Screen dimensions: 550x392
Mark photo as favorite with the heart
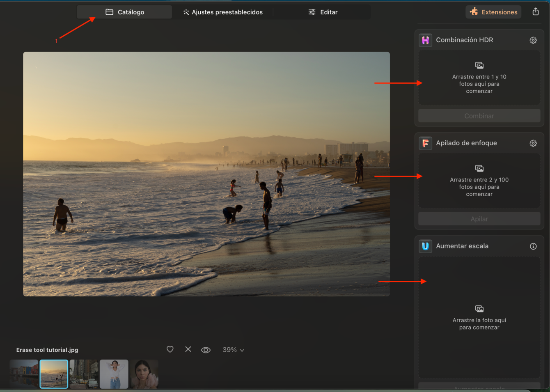170,349
